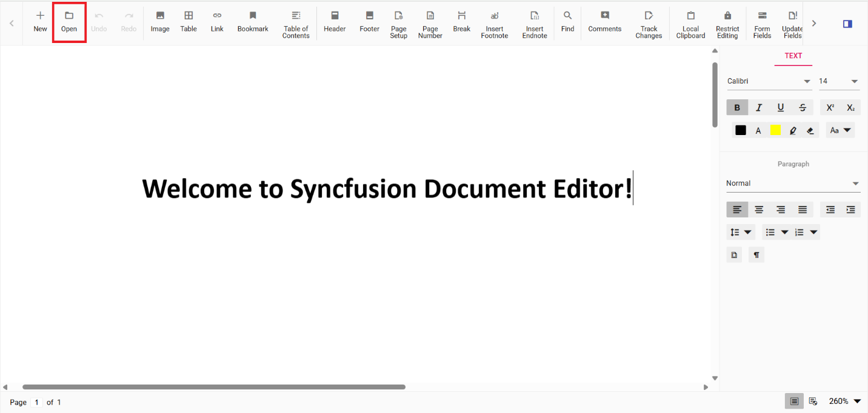
Task: Open the font size dropdown
Action: tap(855, 81)
